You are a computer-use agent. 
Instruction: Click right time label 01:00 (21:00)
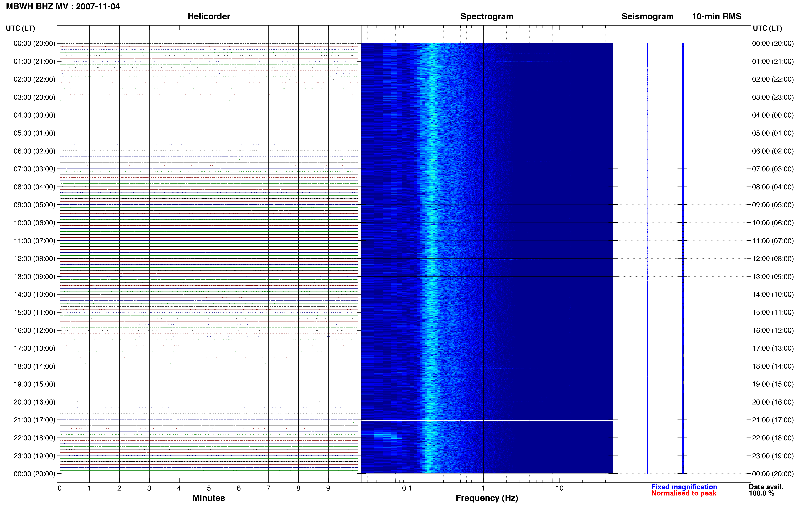coord(773,62)
